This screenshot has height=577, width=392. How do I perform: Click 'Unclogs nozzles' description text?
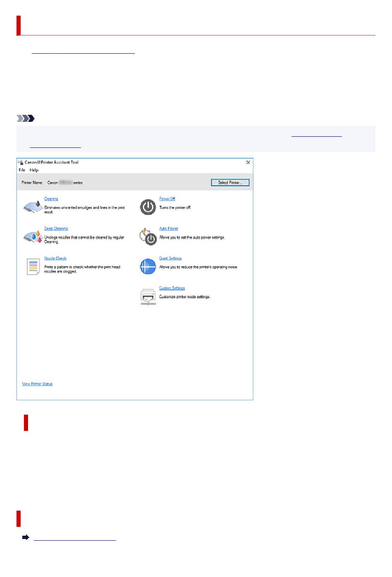(84, 240)
